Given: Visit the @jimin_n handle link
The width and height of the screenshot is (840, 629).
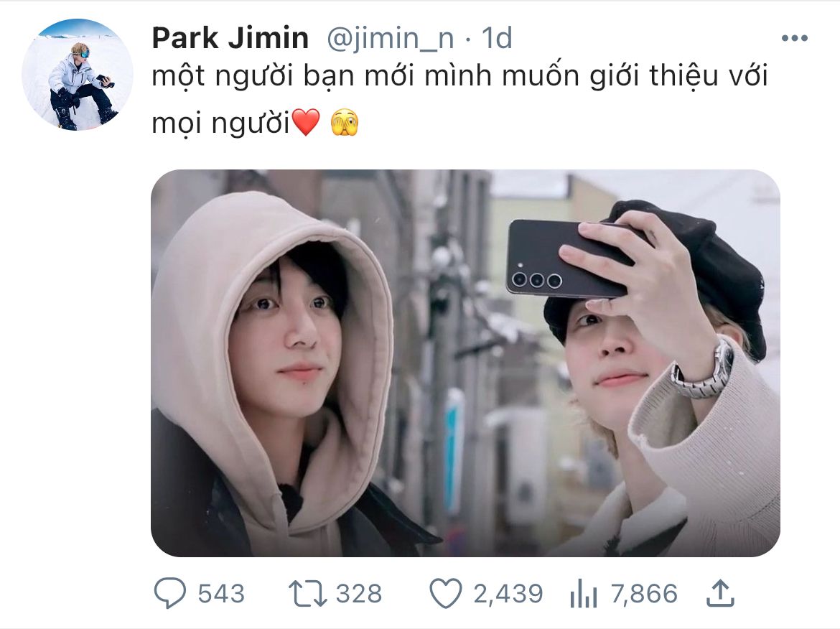Looking at the screenshot, I should point(390,39).
